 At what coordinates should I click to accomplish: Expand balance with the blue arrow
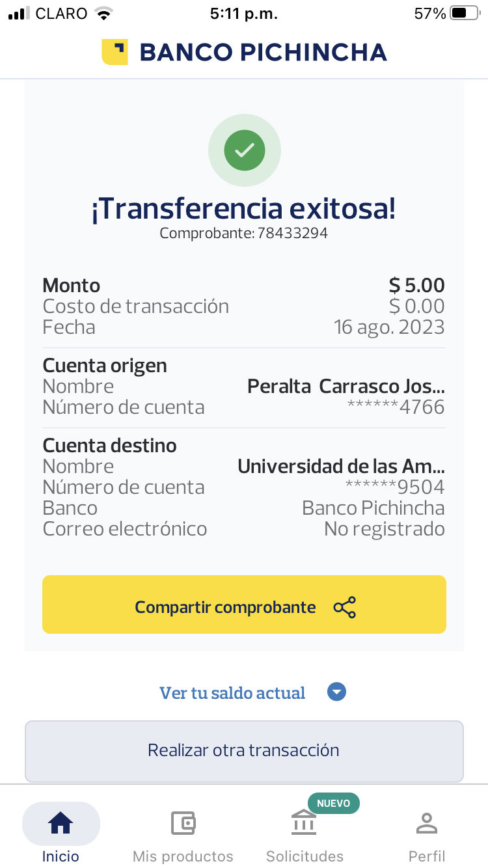click(x=336, y=692)
